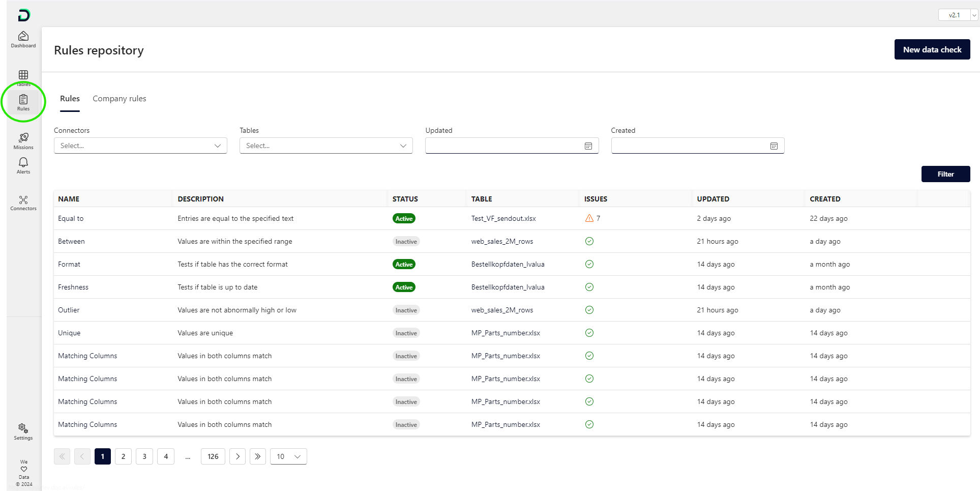The width and height of the screenshot is (980, 491).
Task: Expand the Tables select dropdown
Action: [326, 146]
